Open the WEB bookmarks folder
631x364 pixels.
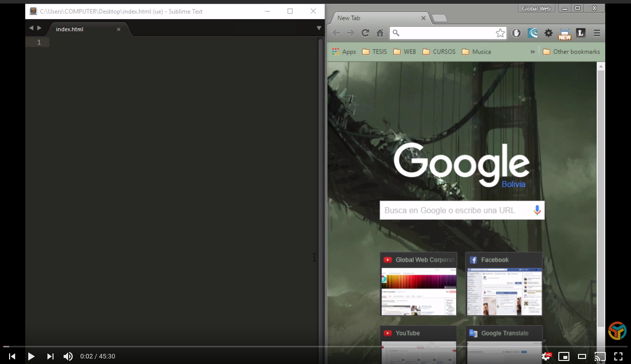click(405, 51)
